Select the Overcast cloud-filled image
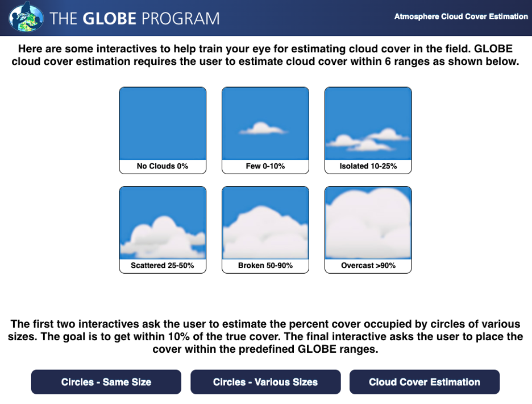The image size is (532, 404). (x=368, y=223)
